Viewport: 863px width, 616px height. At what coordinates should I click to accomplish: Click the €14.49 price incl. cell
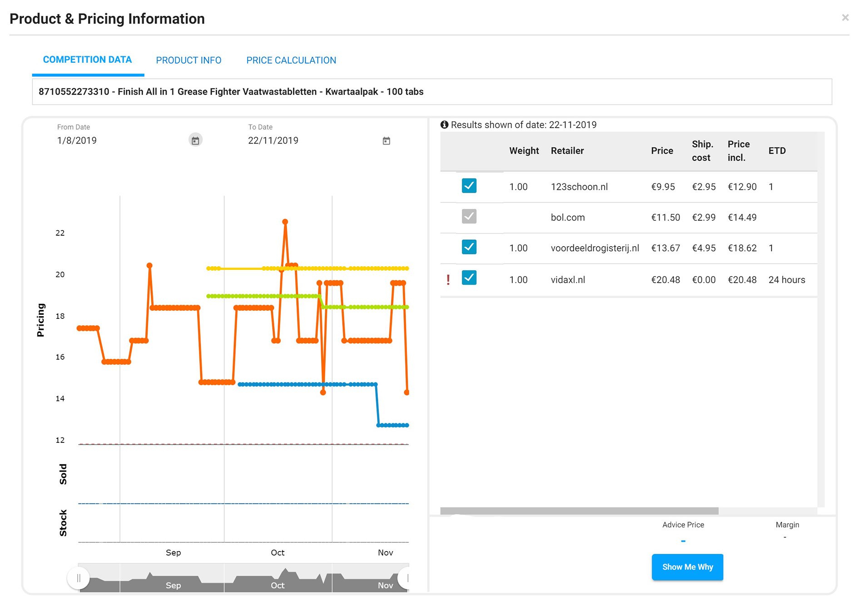(x=742, y=217)
